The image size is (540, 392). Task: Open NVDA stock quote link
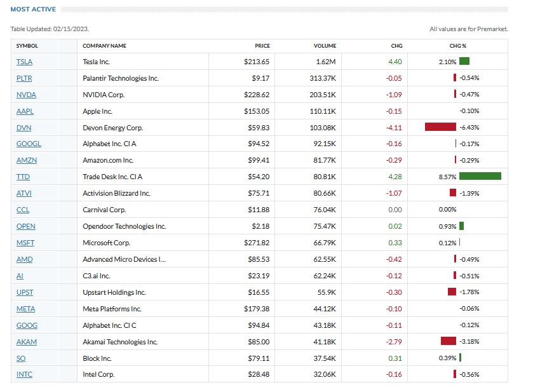coord(26,95)
